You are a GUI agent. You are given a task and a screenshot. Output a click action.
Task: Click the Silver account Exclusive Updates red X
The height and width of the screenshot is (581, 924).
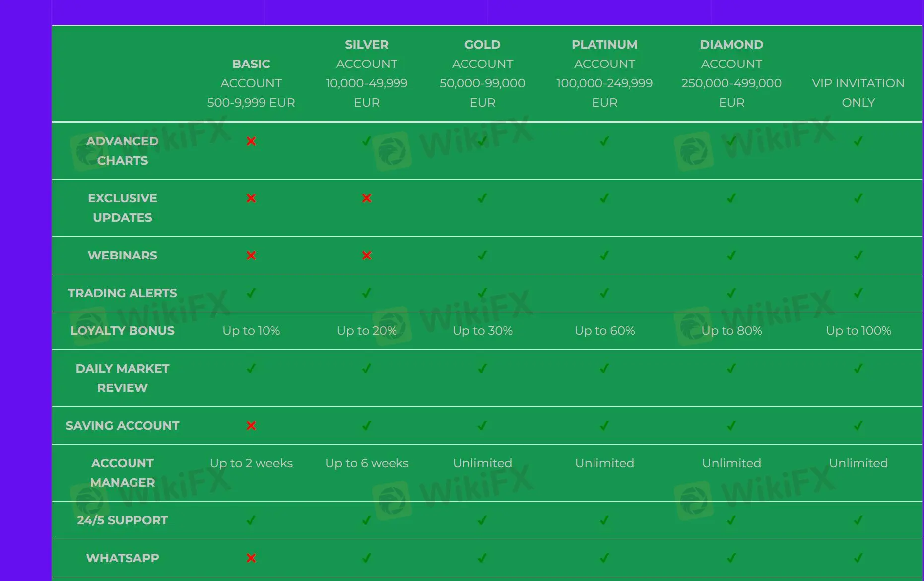pyautogui.click(x=367, y=198)
